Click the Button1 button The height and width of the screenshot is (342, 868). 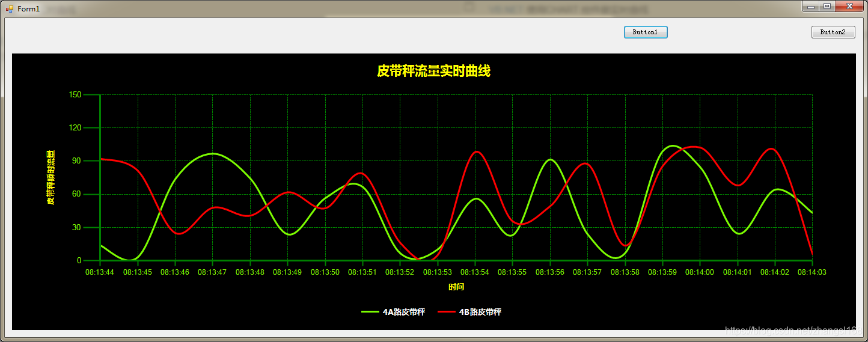coord(646,32)
